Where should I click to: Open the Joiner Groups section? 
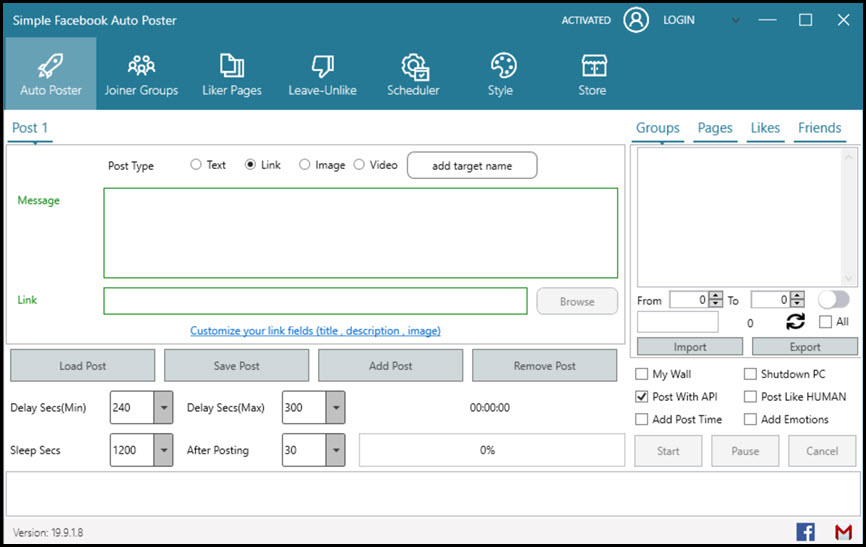(141, 73)
